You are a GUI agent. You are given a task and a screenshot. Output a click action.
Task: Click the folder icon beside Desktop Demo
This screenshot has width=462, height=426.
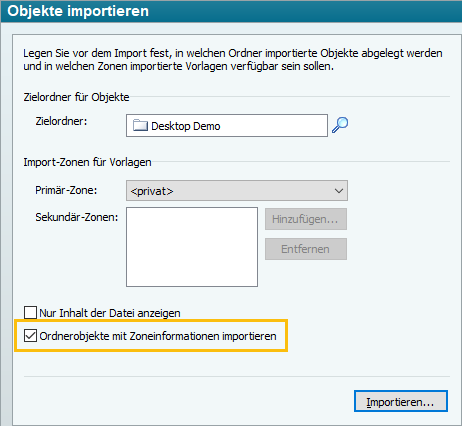pos(140,125)
